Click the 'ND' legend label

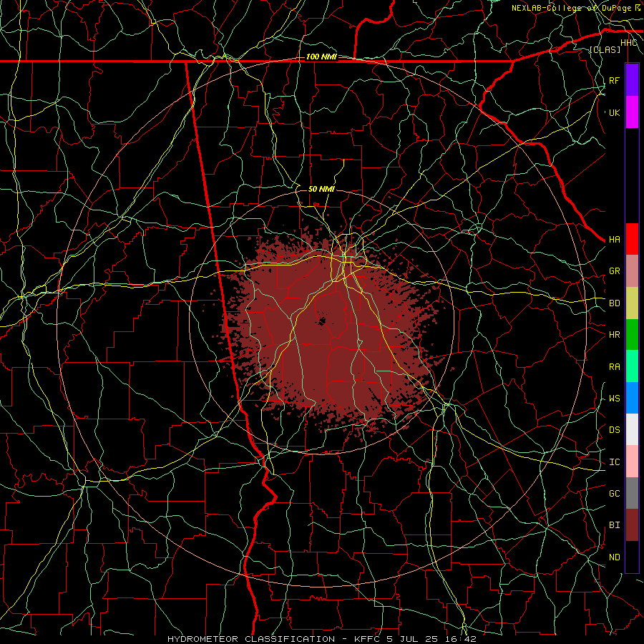[x=614, y=557]
